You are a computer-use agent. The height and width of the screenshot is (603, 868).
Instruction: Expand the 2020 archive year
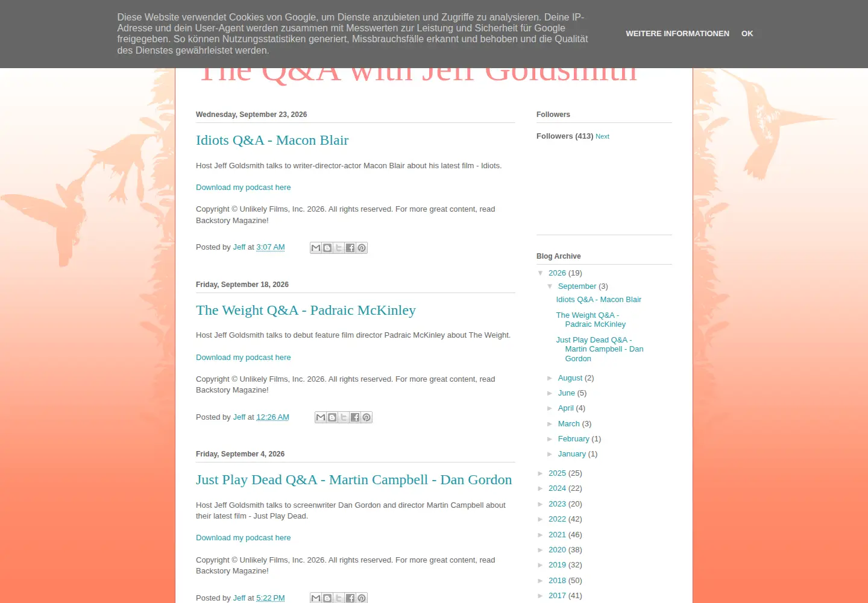(x=541, y=550)
